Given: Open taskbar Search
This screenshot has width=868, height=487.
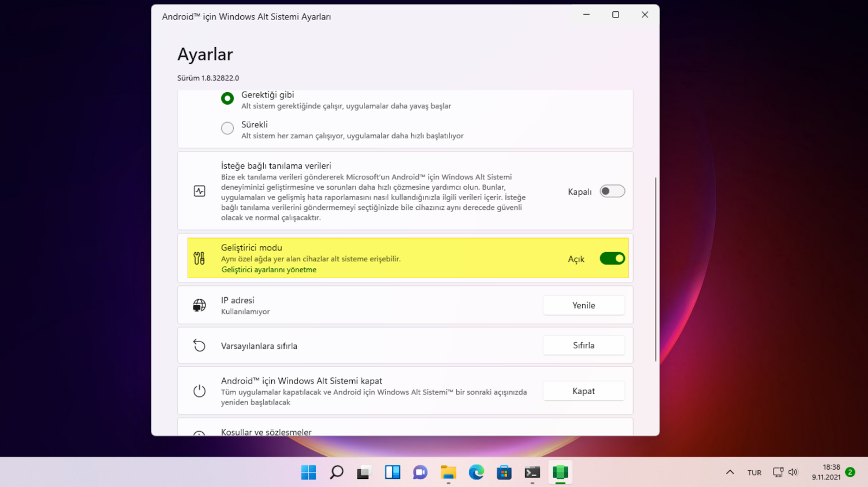Looking at the screenshot, I should [337, 472].
